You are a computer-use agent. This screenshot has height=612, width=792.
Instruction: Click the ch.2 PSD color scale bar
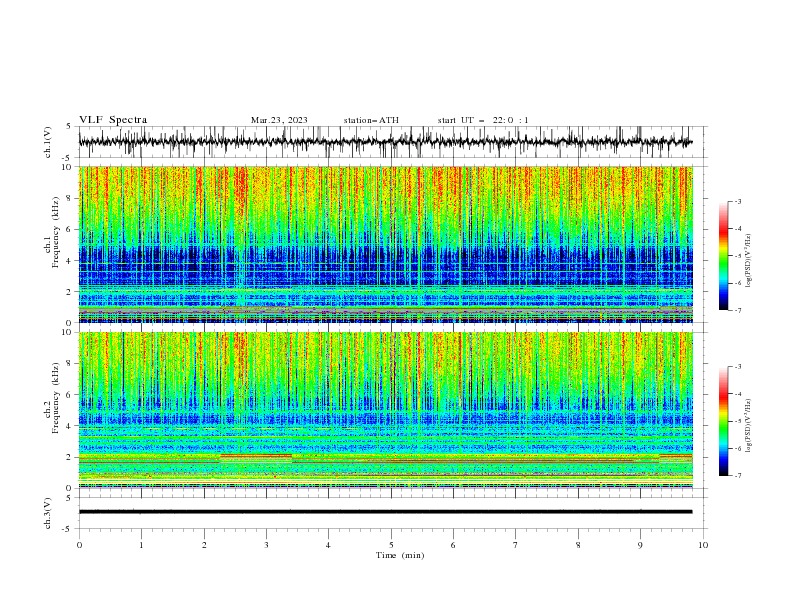click(723, 421)
